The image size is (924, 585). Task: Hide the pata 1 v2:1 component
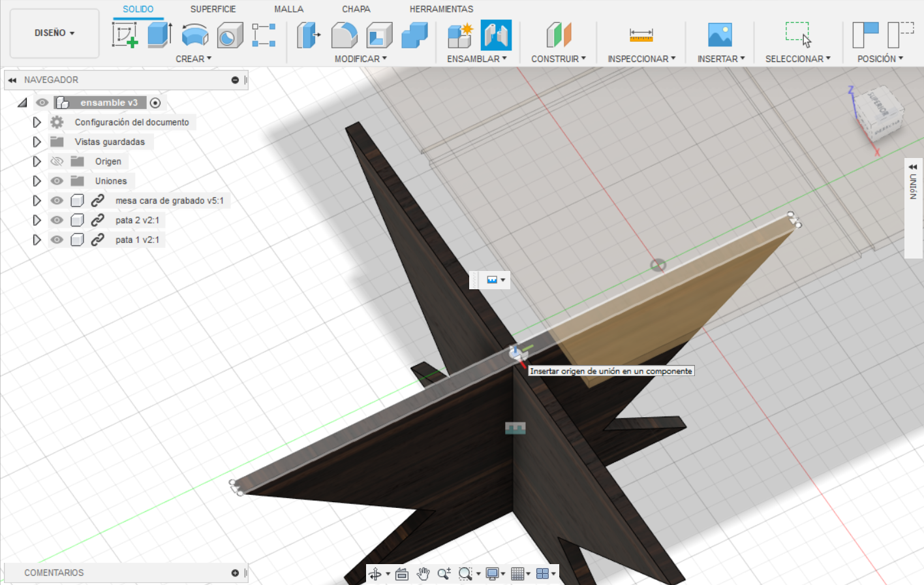pos(57,240)
